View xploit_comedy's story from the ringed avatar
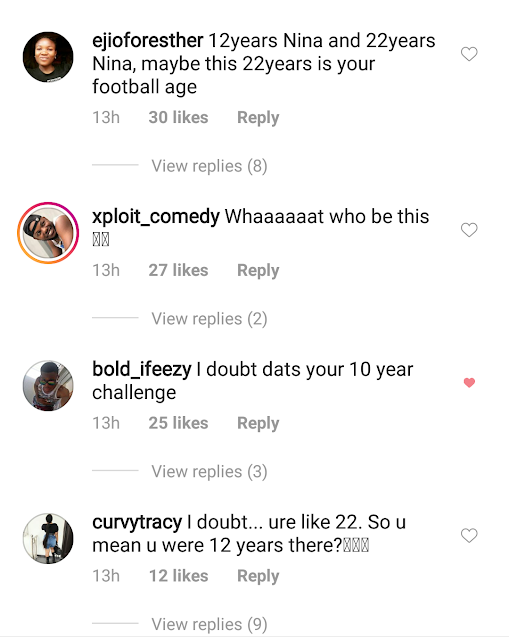 click(48, 233)
